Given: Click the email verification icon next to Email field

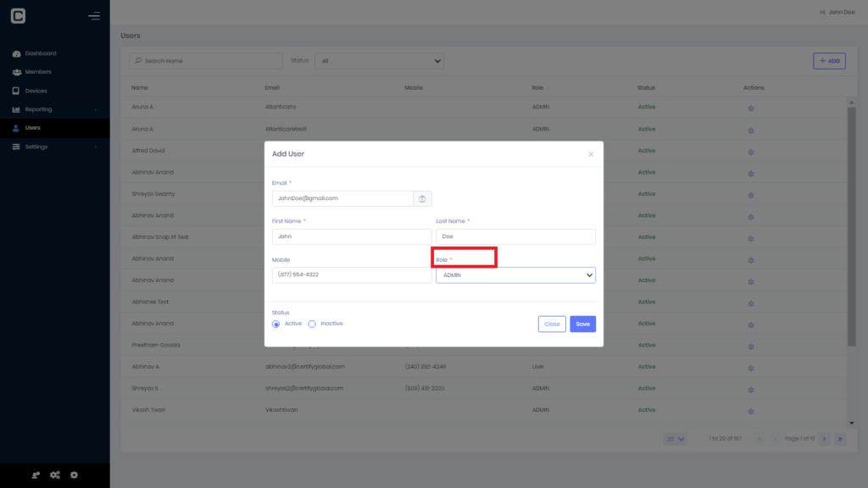Looking at the screenshot, I should click(x=421, y=197).
